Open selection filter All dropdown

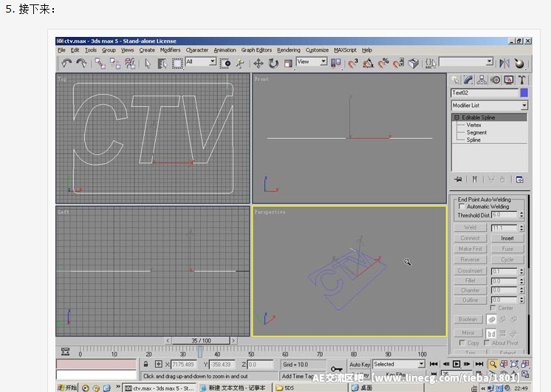(x=213, y=61)
